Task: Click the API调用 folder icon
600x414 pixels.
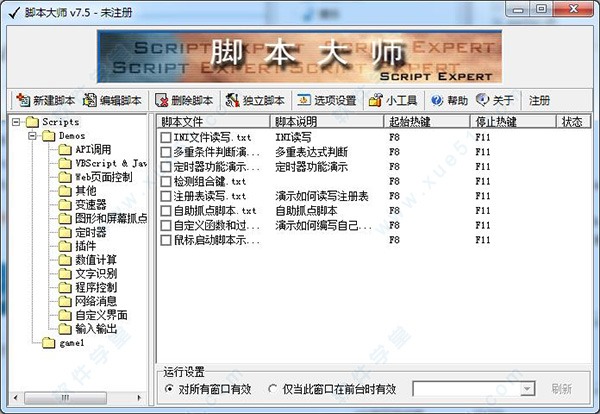Action: [x=65, y=150]
